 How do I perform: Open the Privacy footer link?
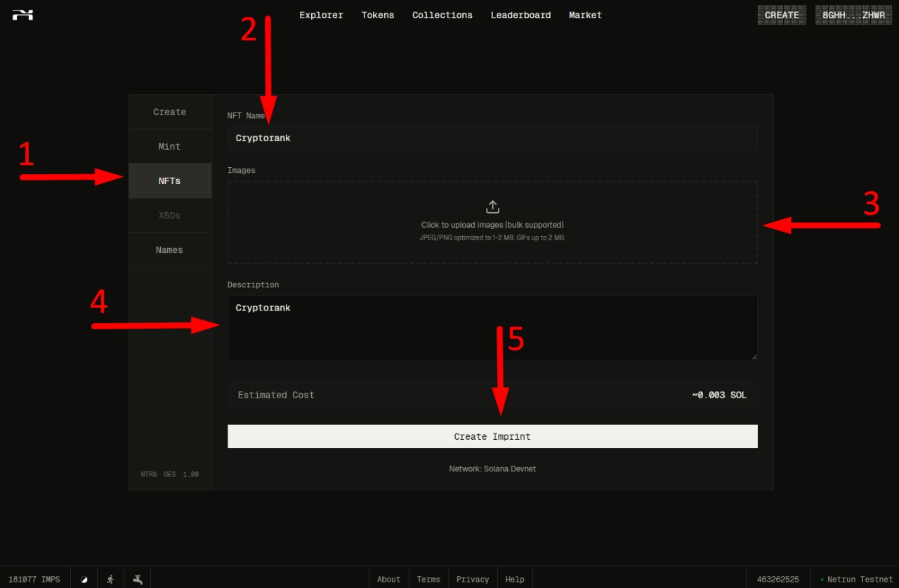click(473, 580)
